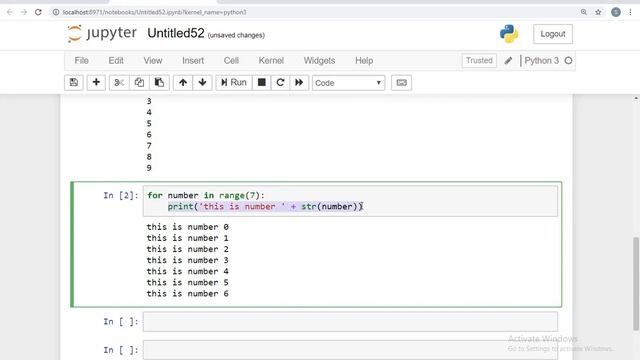Click the browser forward arrow
The image size is (640, 360).
24,12
